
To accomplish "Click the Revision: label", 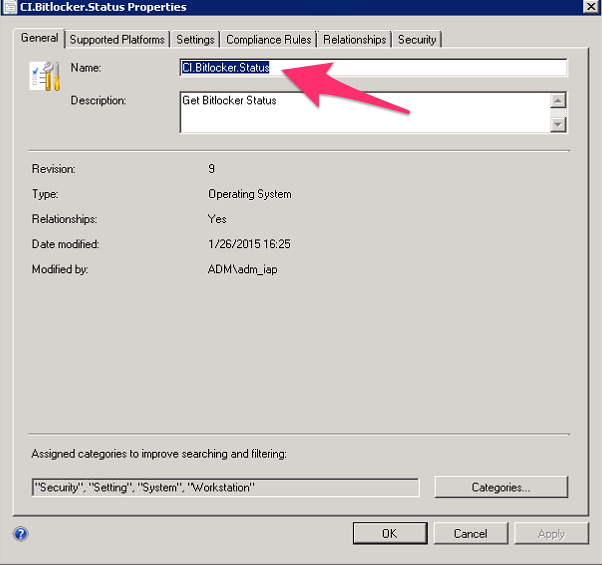I will (x=53, y=169).
